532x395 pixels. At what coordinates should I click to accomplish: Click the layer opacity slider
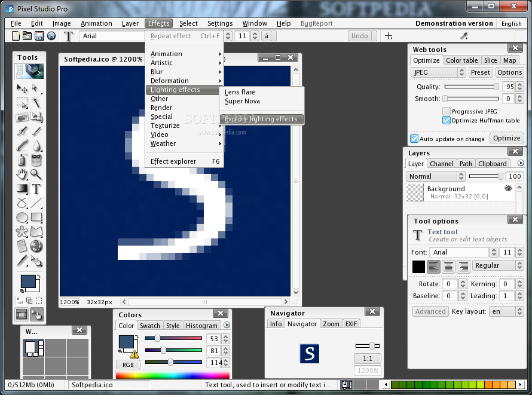[486, 176]
